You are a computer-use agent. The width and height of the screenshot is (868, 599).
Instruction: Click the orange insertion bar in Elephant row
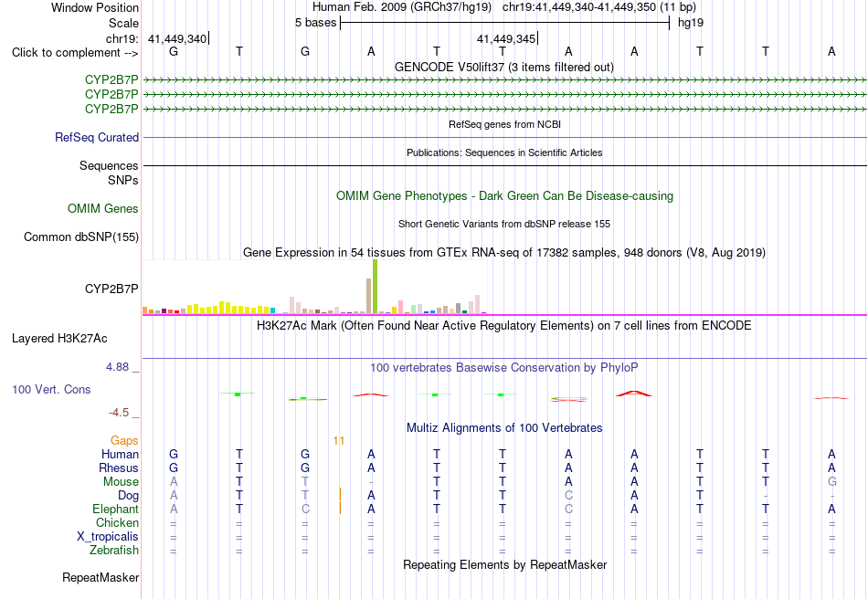click(340, 508)
